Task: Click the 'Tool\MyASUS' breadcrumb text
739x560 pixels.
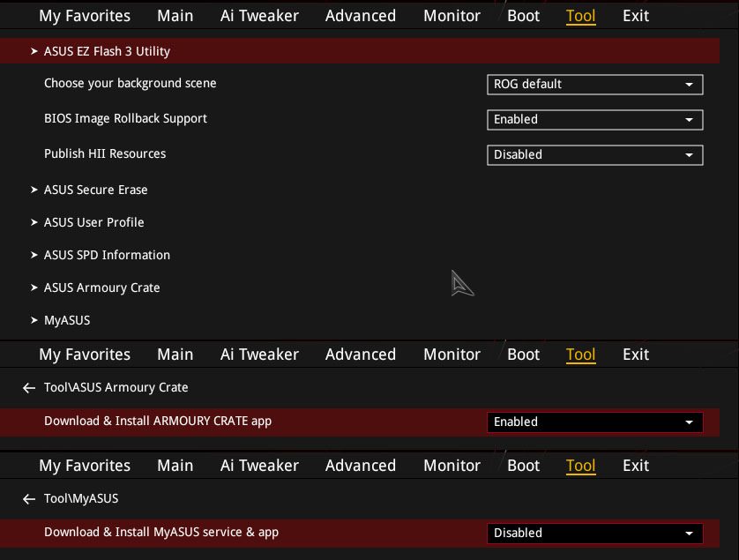Action: [x=81, y=499]
